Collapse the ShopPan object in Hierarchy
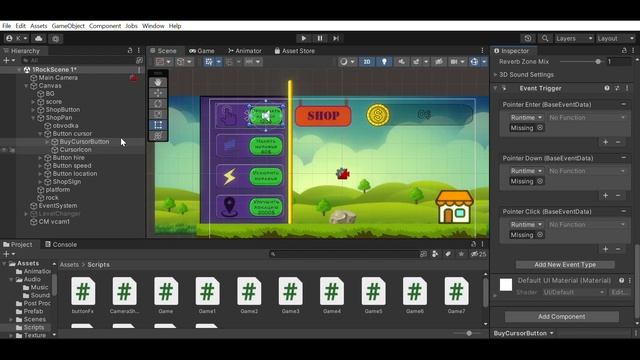 point(33,118)
